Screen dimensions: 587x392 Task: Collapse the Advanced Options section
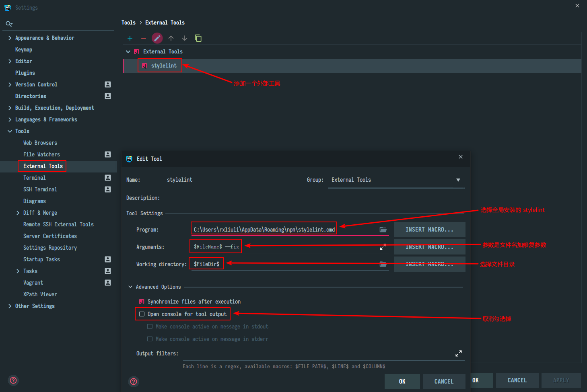130,287
